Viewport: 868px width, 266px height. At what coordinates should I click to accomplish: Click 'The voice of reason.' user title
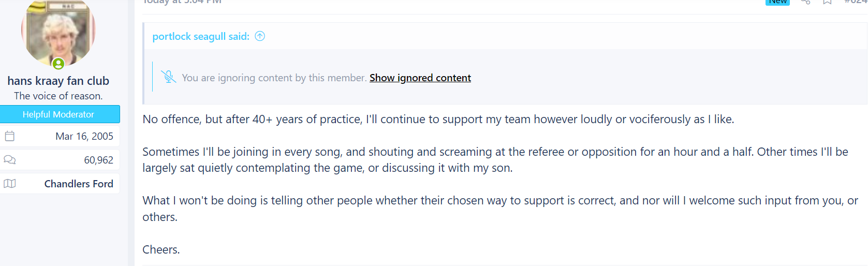click(58, 96)
